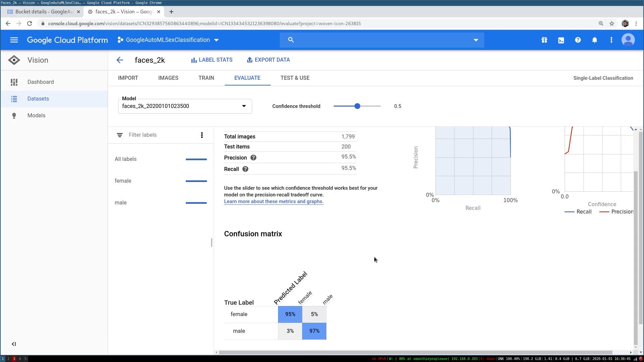The image size is (644, 362).
Task: Collapse the Vision side panel
Action: (14, 344)
